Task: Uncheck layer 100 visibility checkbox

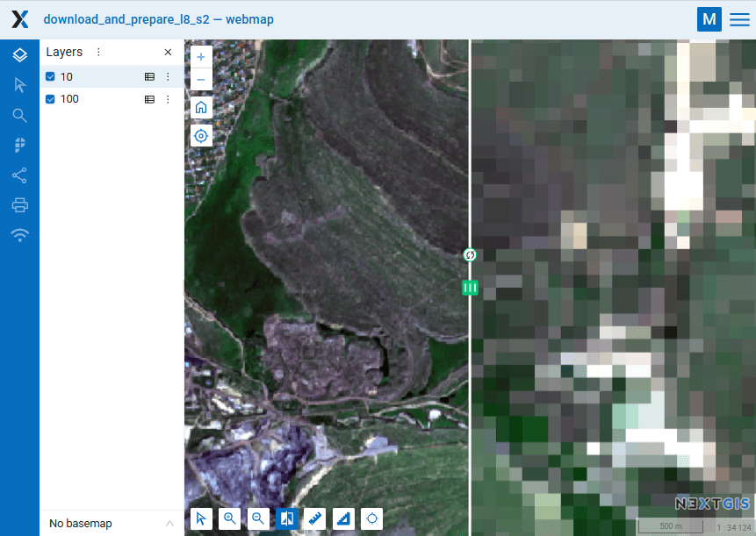Action: point(51,99)
